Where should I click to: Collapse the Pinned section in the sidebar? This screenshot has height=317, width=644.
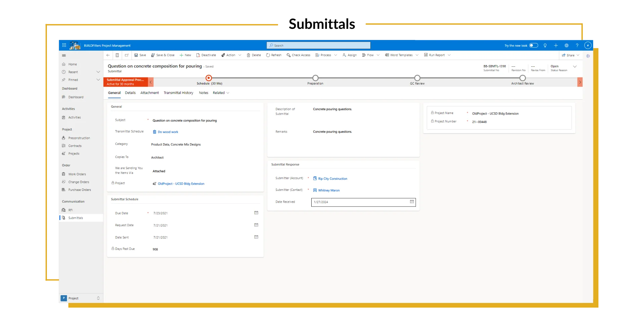pyautogui.click(x=98, y=80)
